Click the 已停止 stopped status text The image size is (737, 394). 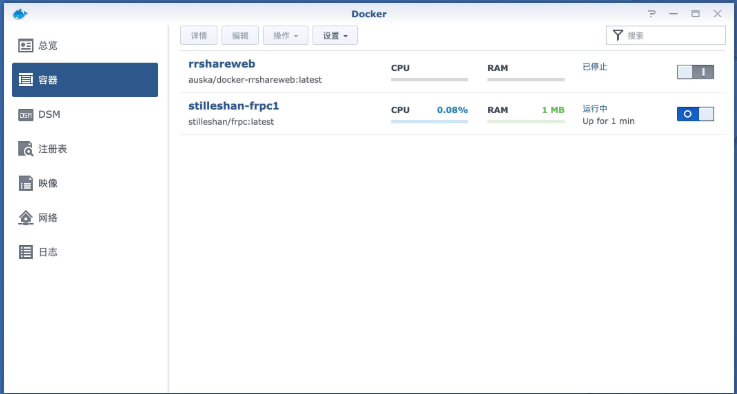(595, 67)
